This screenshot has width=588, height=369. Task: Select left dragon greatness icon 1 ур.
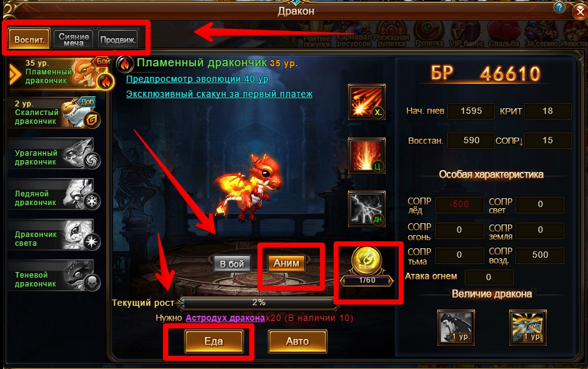point(456,327)
